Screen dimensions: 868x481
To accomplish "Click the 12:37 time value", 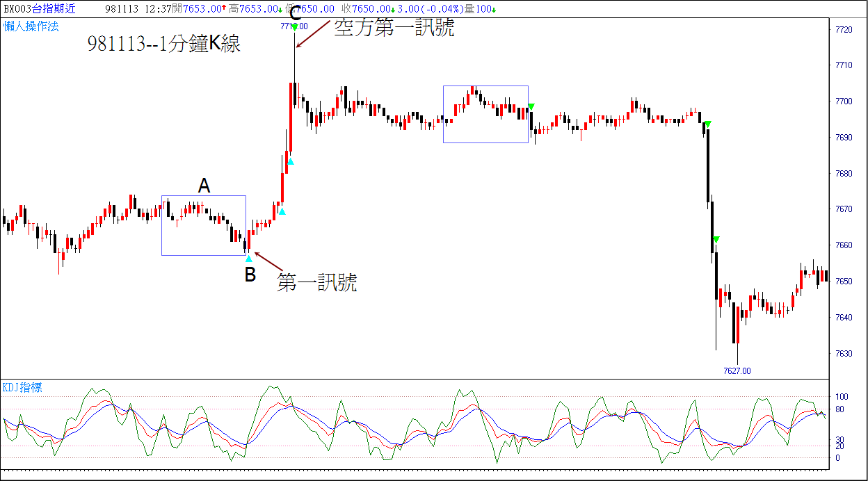I will [157, 9].
